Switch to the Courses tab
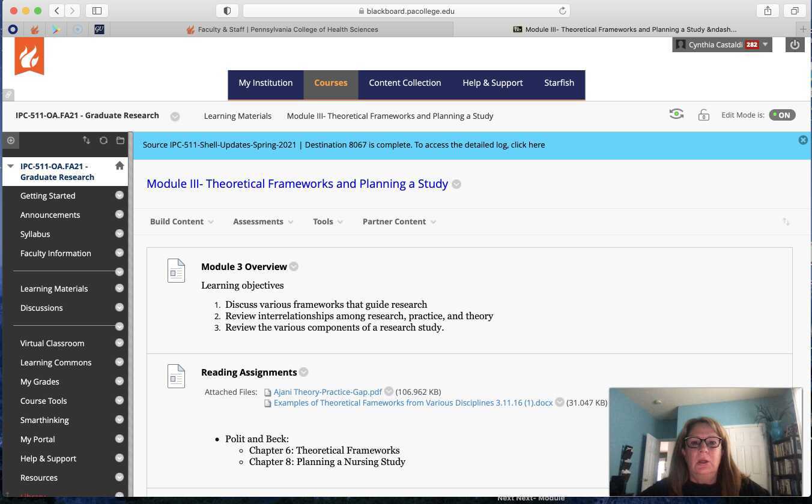The width and height of the screenshot is (812, 504). [330, 83]
